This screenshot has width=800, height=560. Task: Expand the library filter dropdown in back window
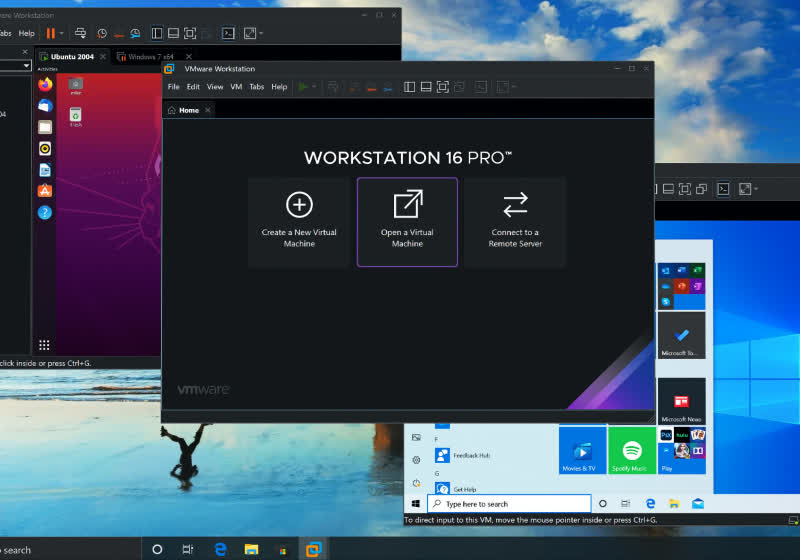(27, 65)
